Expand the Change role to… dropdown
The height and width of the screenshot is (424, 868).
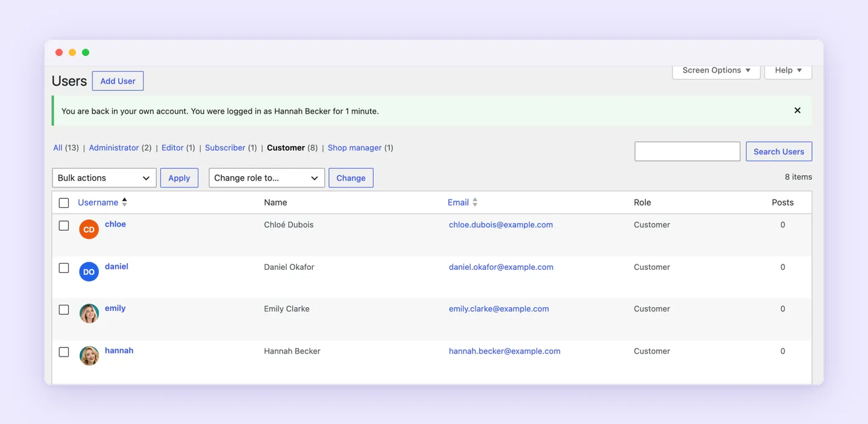point(267,178)
